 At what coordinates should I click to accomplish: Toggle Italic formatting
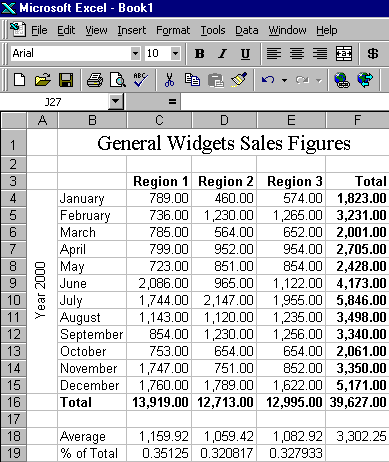point(222,54)
